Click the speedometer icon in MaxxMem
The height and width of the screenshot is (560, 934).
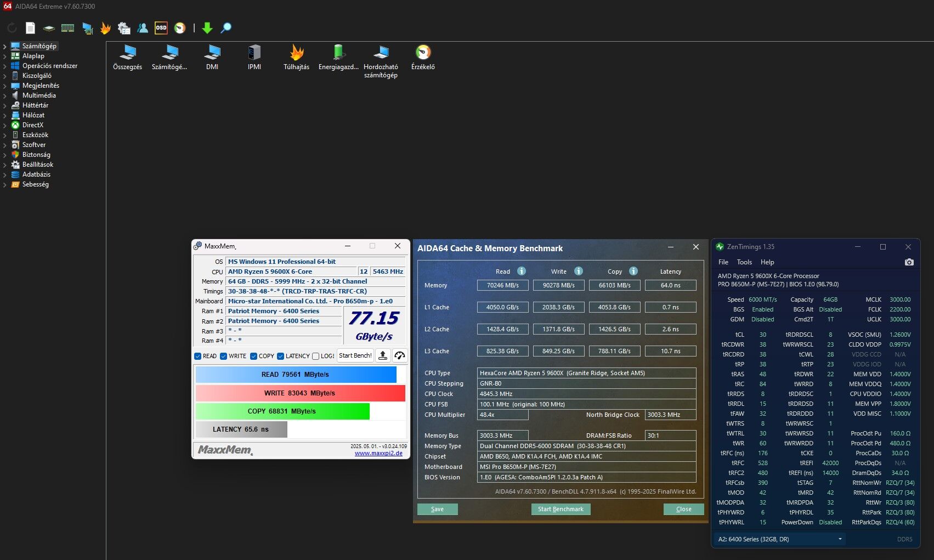tap(400, 356)
